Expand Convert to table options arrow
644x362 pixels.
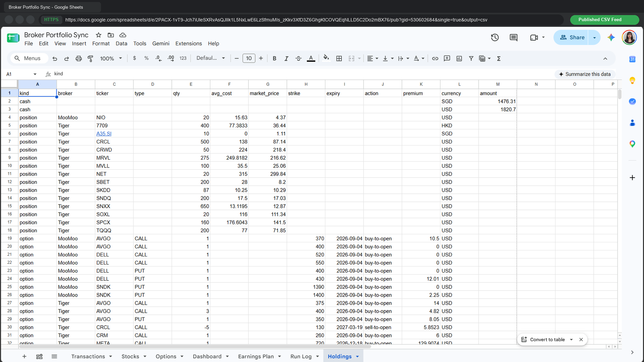[x=571, y=340]
